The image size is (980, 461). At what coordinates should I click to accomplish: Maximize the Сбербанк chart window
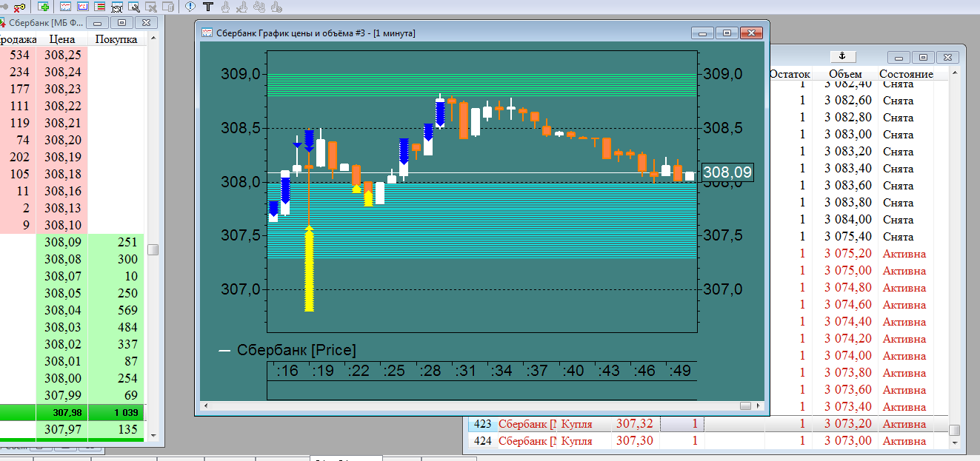[x=727, y=33]
